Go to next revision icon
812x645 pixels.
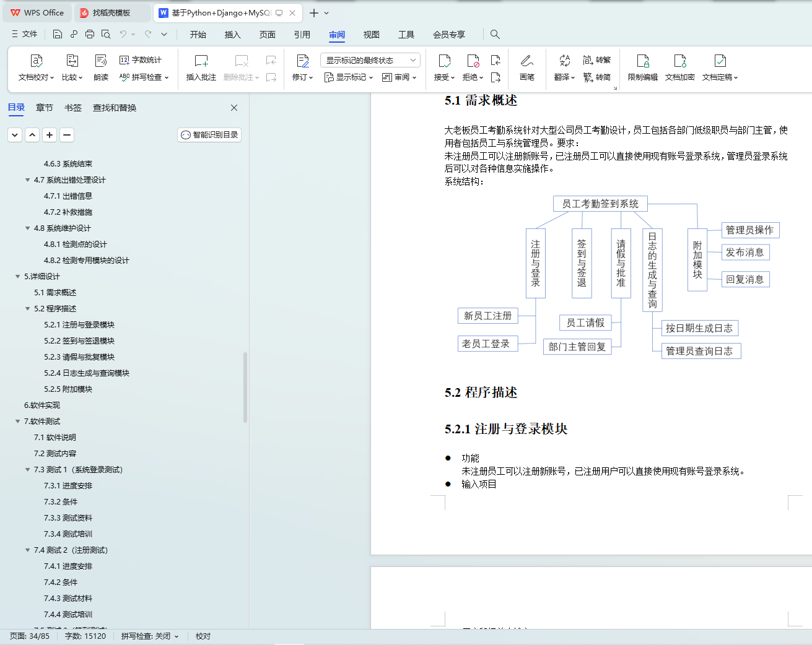point(495,77)
